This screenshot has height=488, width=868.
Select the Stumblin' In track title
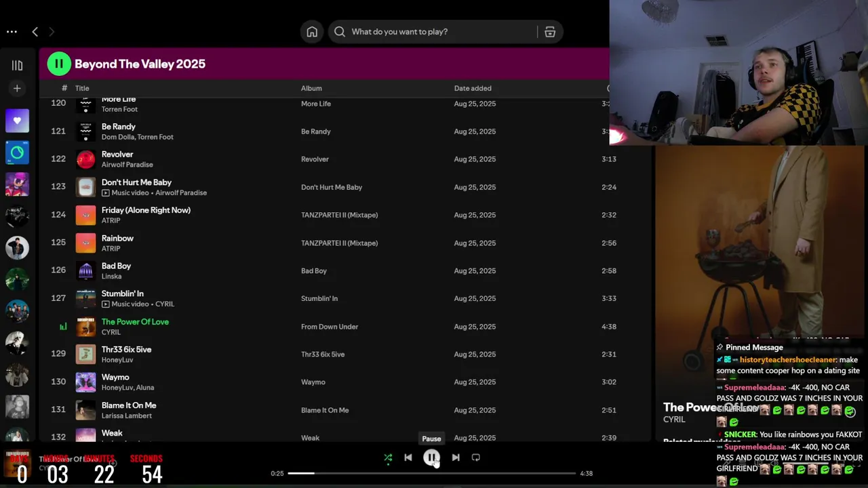(x=123, y=294)
